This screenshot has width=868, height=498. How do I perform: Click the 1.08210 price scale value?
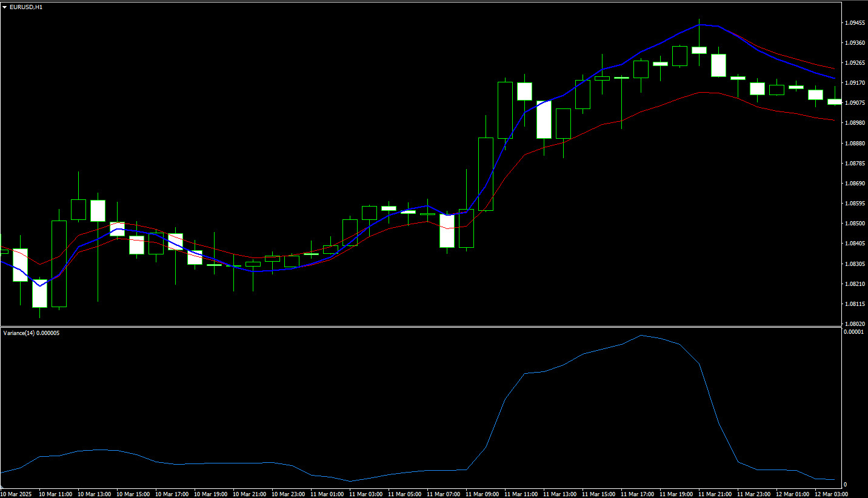pos(854,284)
